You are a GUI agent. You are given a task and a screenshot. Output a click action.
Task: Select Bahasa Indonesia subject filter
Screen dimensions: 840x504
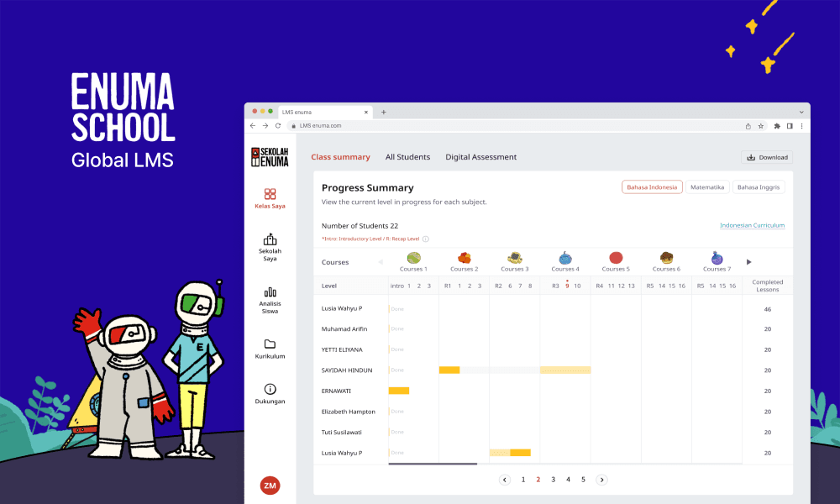[x=652, y=187]
